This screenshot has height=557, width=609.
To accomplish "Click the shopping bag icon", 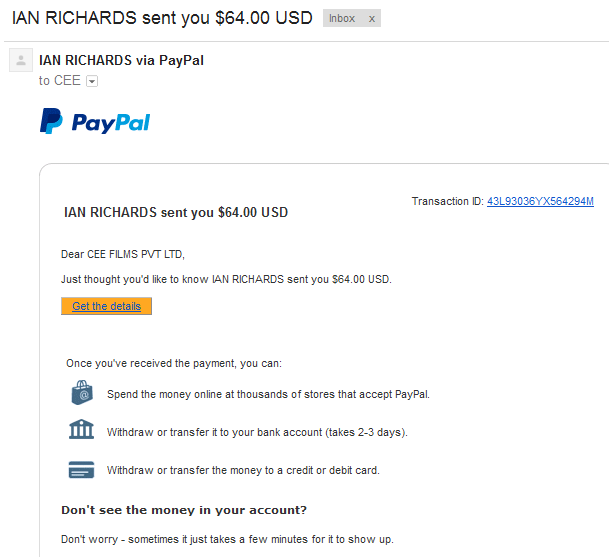I will point(82,392).
